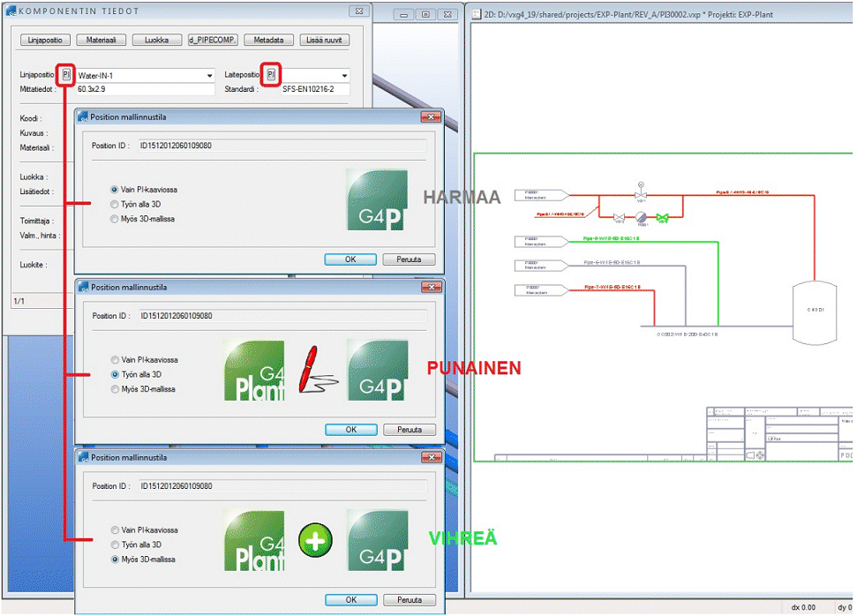This screenshot has height=616, width=857.
Task: Click the PI icon beside Linjapositio
Action: 66,75
